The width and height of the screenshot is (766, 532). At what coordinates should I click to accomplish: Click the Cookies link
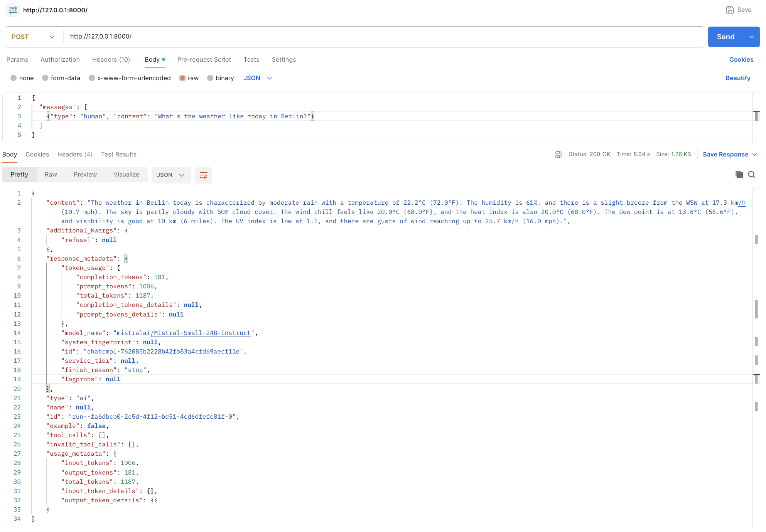(x=741, y=60)
